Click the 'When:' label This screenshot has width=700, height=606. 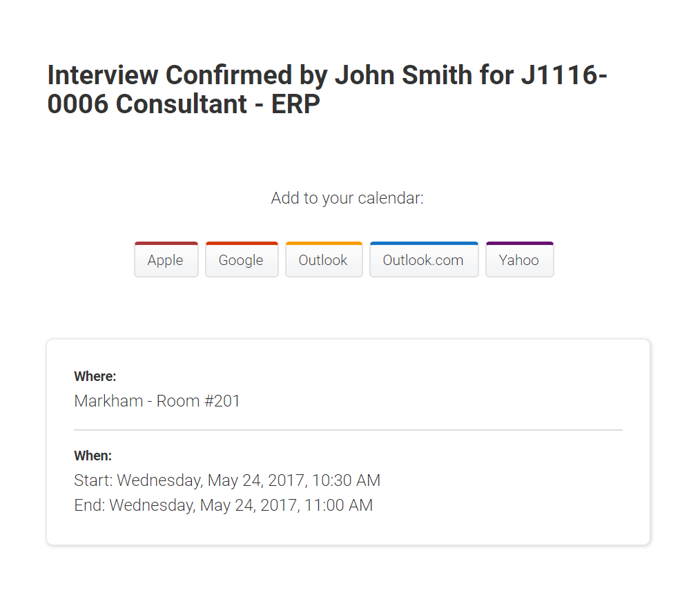click(x=93, y=456)
